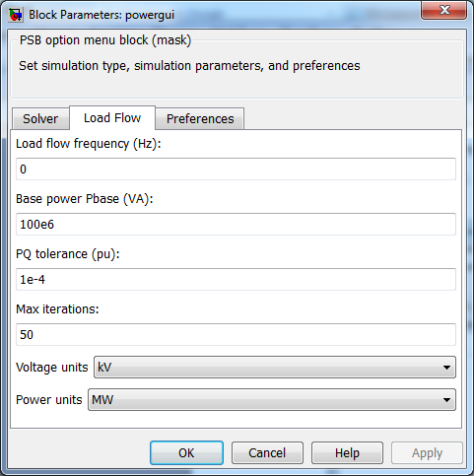Switch to the Solver tab
The height and width of the screenshot is (476, 474).
40,118
